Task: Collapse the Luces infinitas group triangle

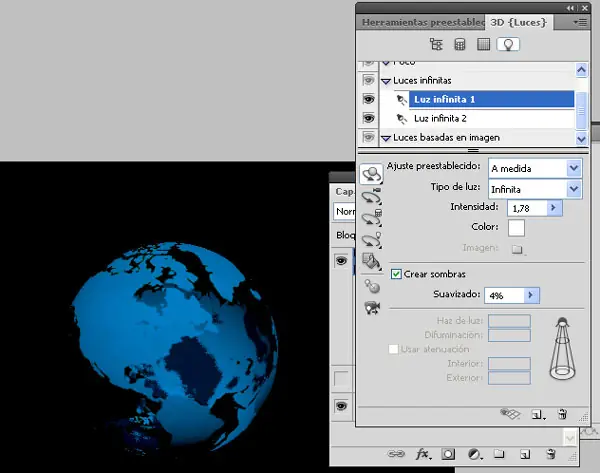Action: [x=386, y=81]
